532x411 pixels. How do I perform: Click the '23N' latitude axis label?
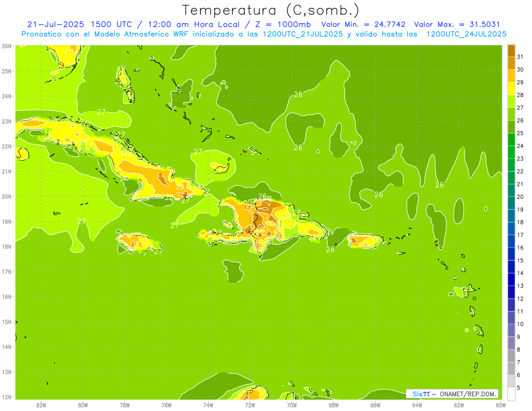click(6, 121)
